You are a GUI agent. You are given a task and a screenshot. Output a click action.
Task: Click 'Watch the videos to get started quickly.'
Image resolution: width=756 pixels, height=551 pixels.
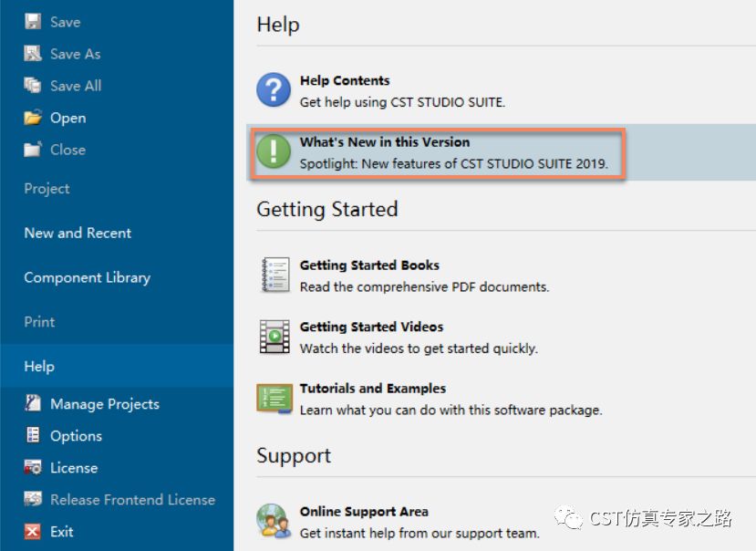click(x=419, y=348)
